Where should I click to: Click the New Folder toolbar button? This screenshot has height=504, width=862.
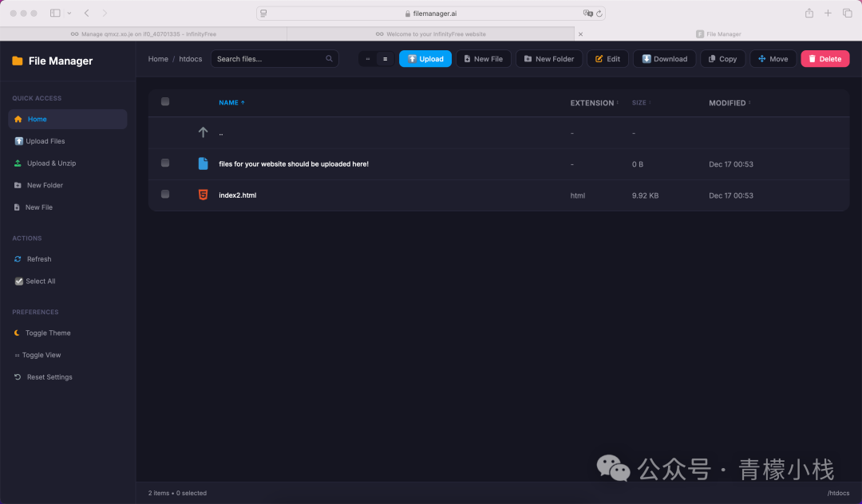(548, 59)
